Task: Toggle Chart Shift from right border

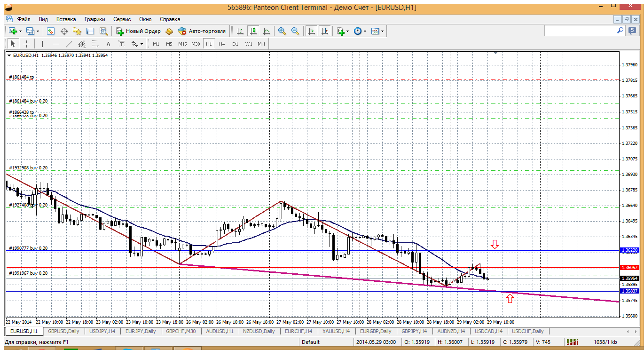Action: point(325,31)
